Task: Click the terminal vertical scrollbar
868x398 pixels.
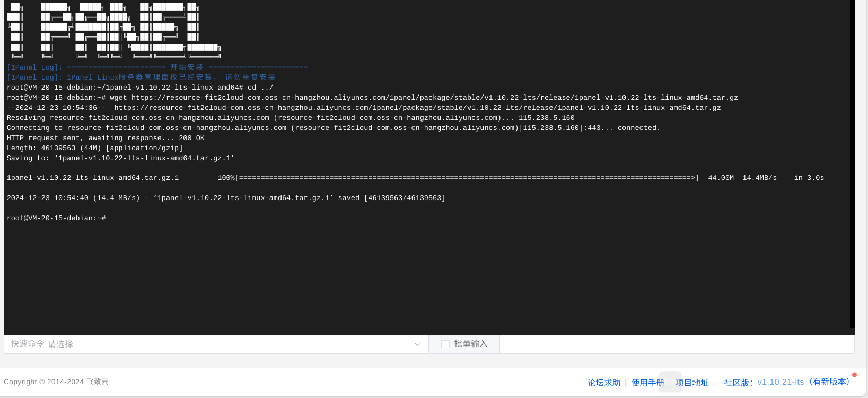Action: [852, 164]
